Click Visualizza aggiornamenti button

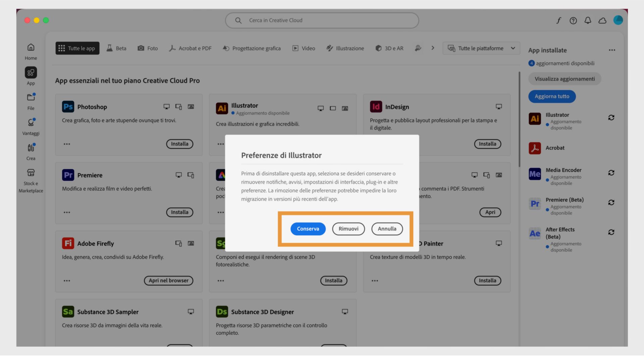(565, 79)
